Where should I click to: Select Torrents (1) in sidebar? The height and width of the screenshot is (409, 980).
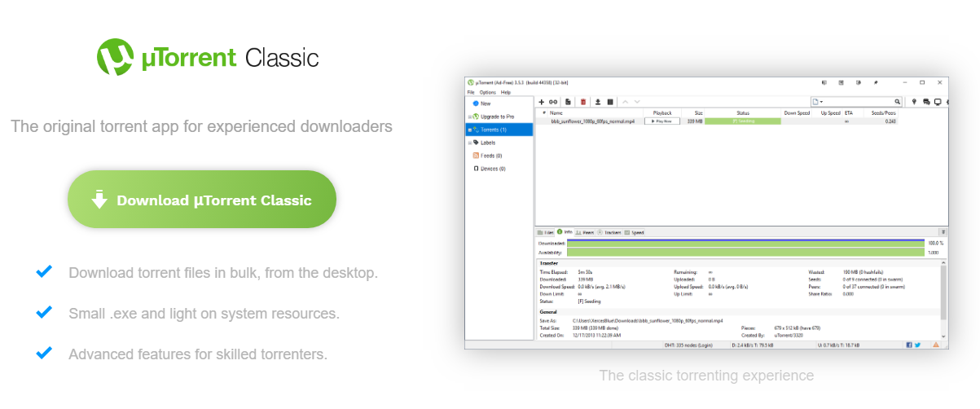click(x=499, y=130)
